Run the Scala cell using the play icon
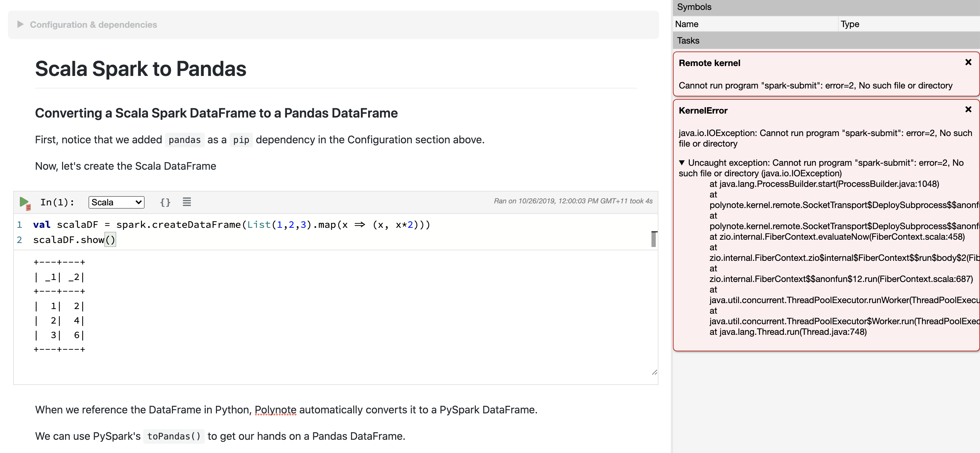Image resolution: width=980 pixels, height=453 pixels. (x=23, y=202)
